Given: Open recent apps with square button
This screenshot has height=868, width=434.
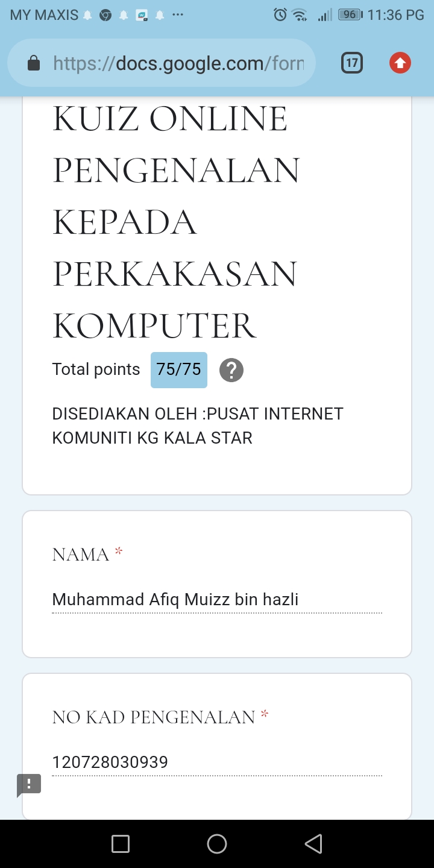Looking at the screenshot, I should click(x=121, y=844).
